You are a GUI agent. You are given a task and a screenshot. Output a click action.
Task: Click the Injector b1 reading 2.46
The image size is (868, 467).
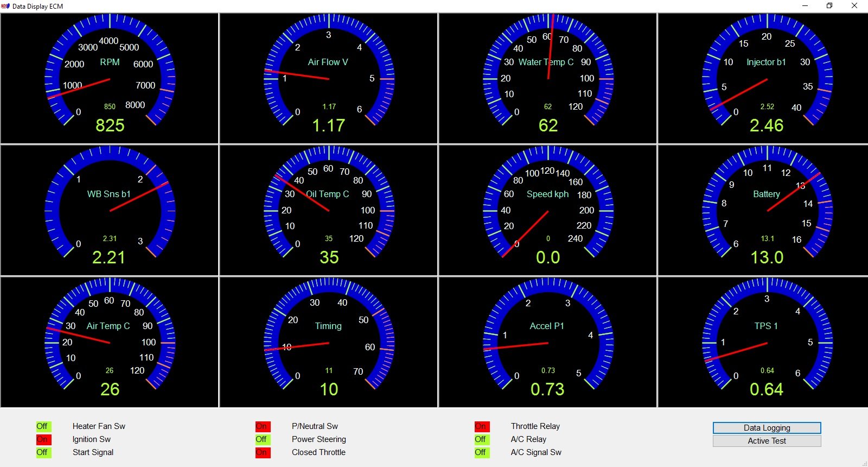coord(767,125)
